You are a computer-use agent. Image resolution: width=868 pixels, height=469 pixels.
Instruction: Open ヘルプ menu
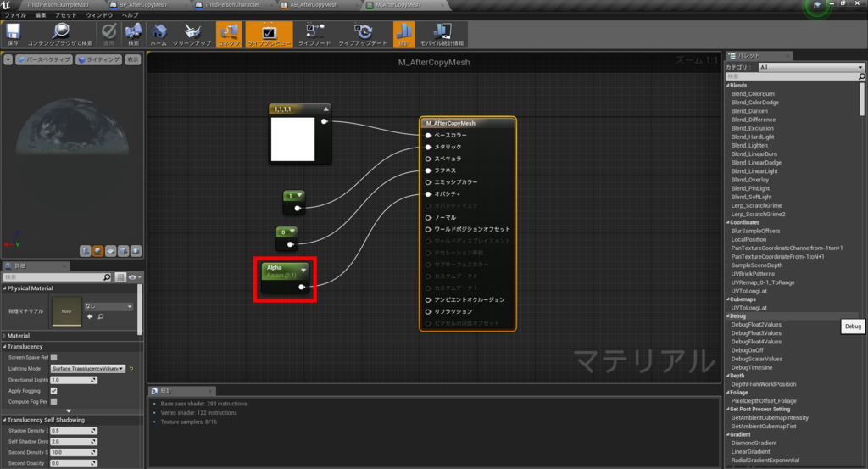coord(130,15)
